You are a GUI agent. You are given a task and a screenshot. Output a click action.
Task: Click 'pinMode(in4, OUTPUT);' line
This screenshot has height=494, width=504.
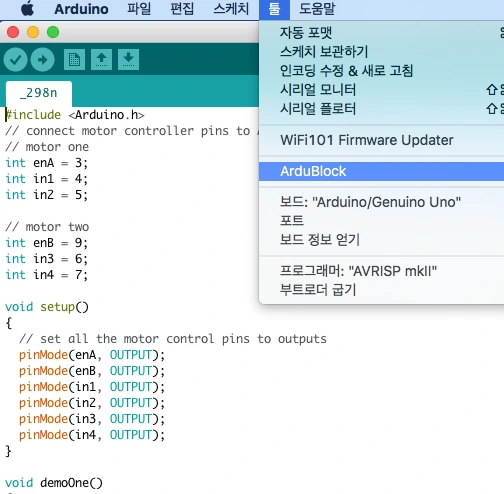(92, 435)
